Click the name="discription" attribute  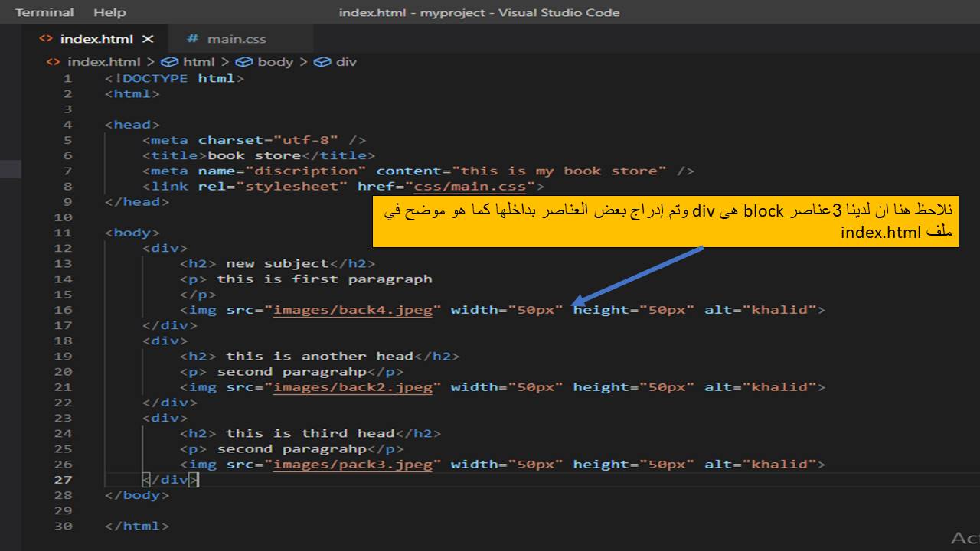(x=283, y=171)
